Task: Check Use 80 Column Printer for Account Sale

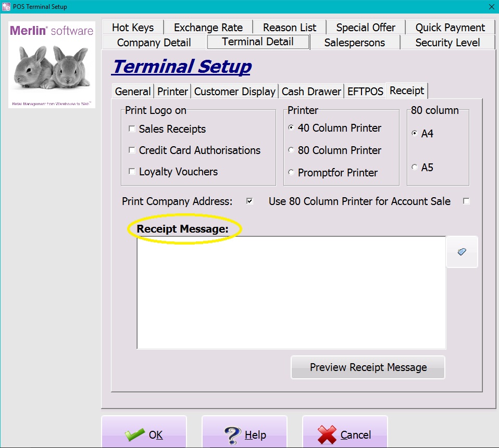Action: [466, 201]
